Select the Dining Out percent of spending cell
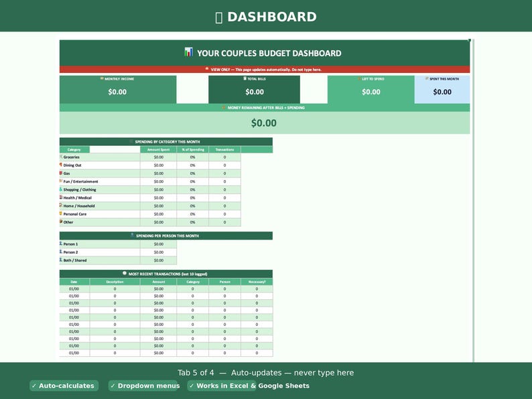Viewport: 532px width, 399px height. (193, 165)
